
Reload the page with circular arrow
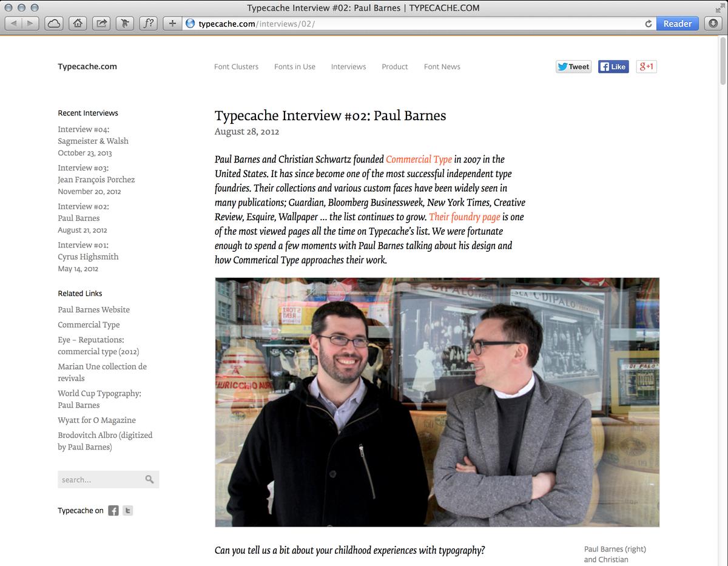pos(649,24)
